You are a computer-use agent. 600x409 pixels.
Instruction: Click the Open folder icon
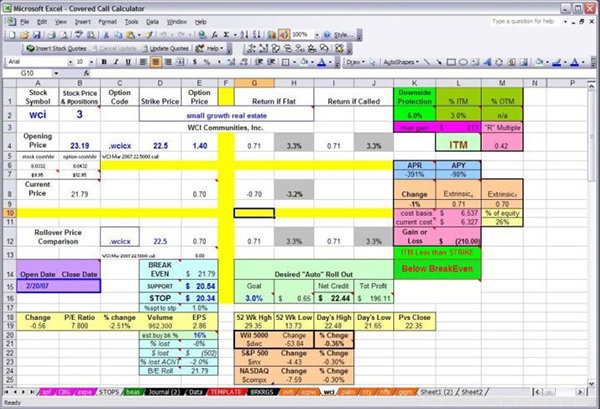tap(24, 35)
